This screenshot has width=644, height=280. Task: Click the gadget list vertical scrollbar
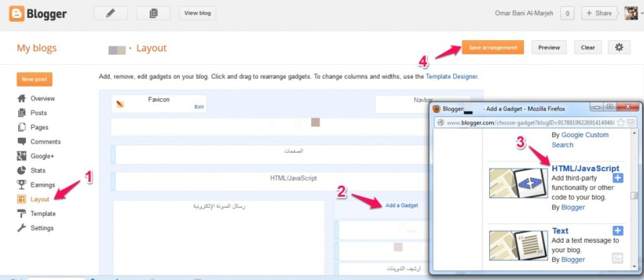(x=634, y=196)
